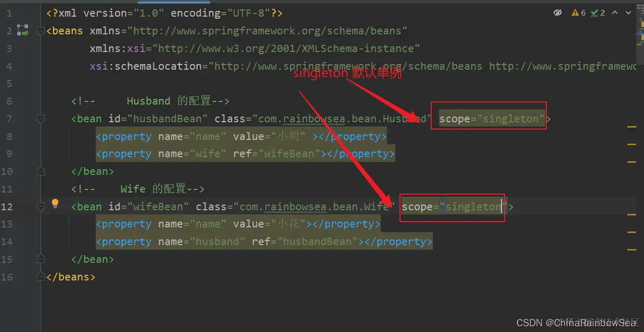This screenshot has width=644, height=332.
Task: Go to next highlighted problem arrow
Action: [628, 12]
